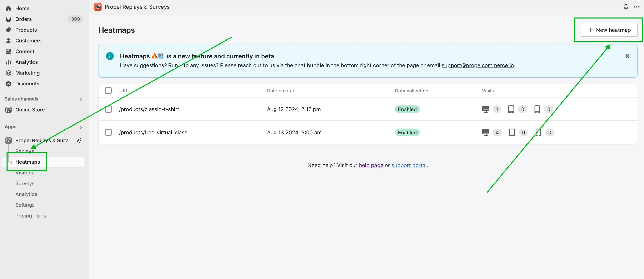Click the Discounts badge icon
The width and height of the screenshot is (644, 279).
click(9, 83)
